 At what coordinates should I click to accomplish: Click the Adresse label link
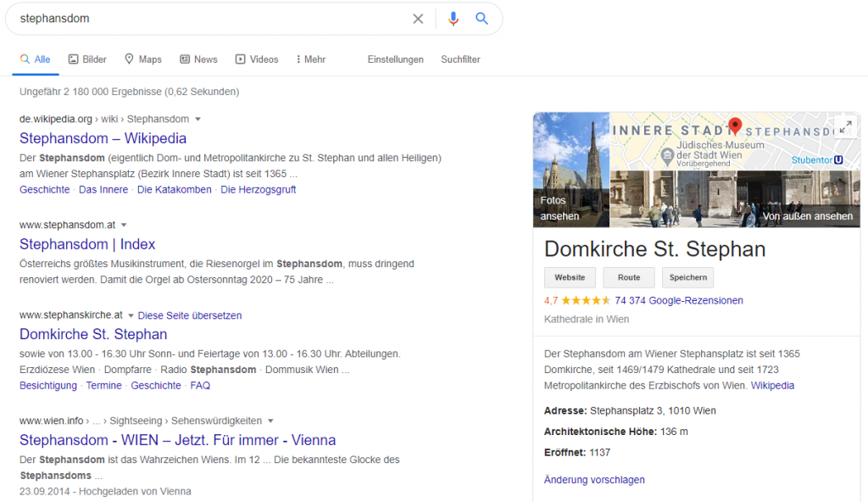(x=565, y=410)
